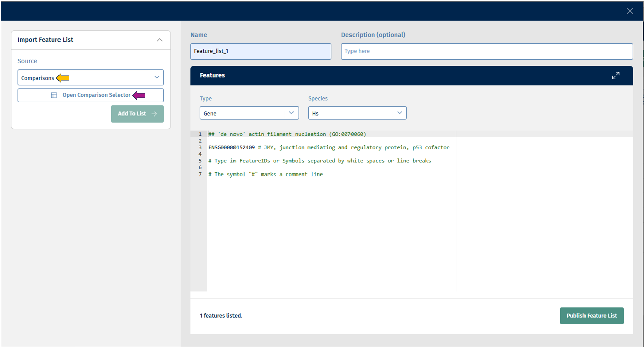644x348 pixels.
Task: Click the Name field containing Feature_list_1
Action: [x=261, y=51]
